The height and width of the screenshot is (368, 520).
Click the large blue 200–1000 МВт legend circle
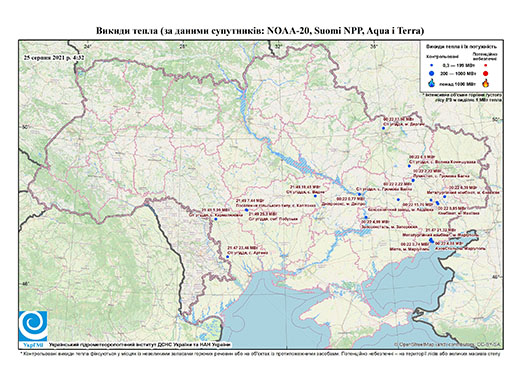tap(431, 73)
